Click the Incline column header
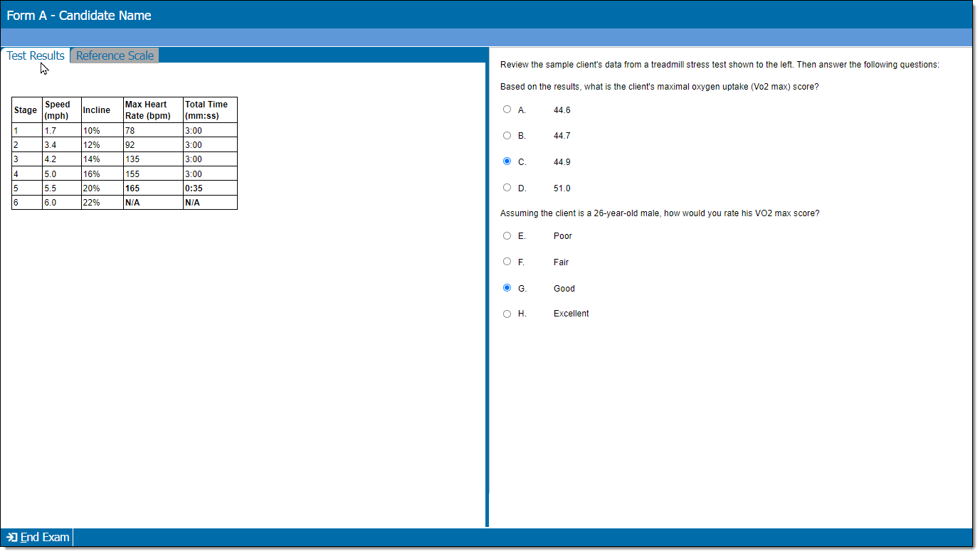 click(x=102, y=110)
